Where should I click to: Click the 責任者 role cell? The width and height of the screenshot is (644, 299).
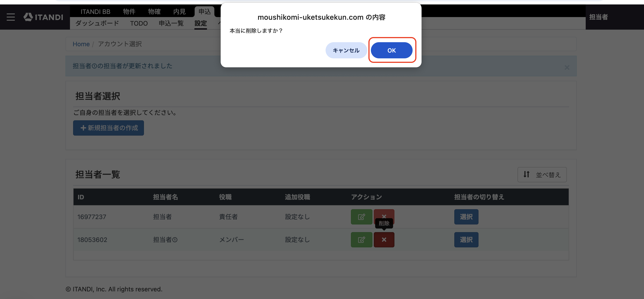(228, 217)
